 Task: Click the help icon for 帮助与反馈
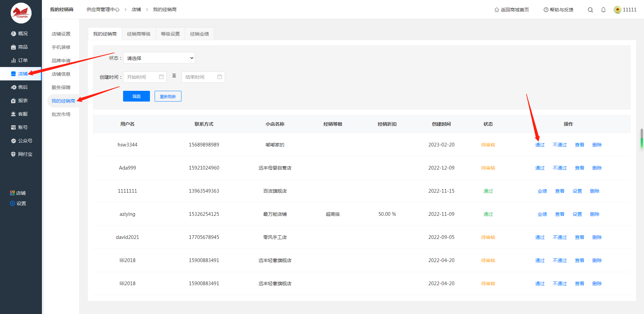pyautogui.click(x=546, y=10)
